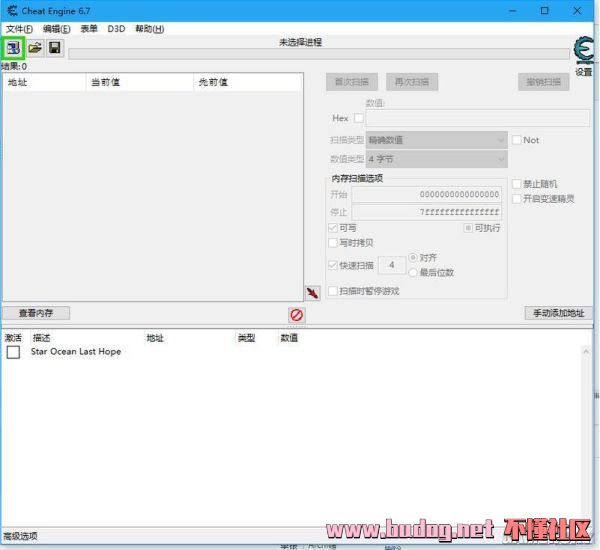Click the 查看内存 memory view button
Viewport: 600px width, 550px height.
(36, 313)
